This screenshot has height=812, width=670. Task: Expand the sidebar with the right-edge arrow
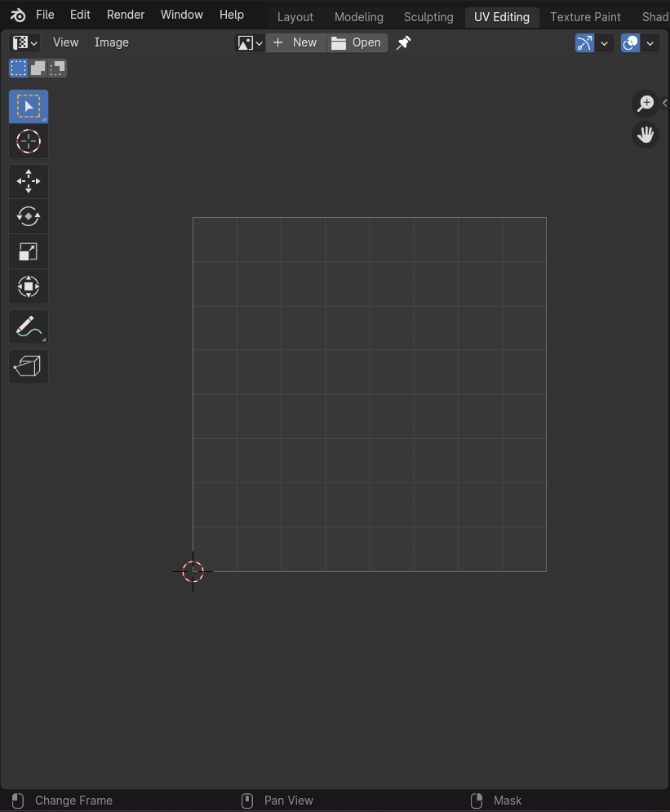(665, 103)
